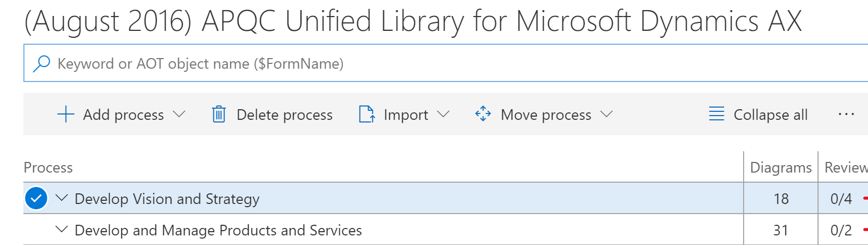This screenshot has height=245, width=868.
Task: Click diagrams count 18 cell
Action: click(781, 199)
